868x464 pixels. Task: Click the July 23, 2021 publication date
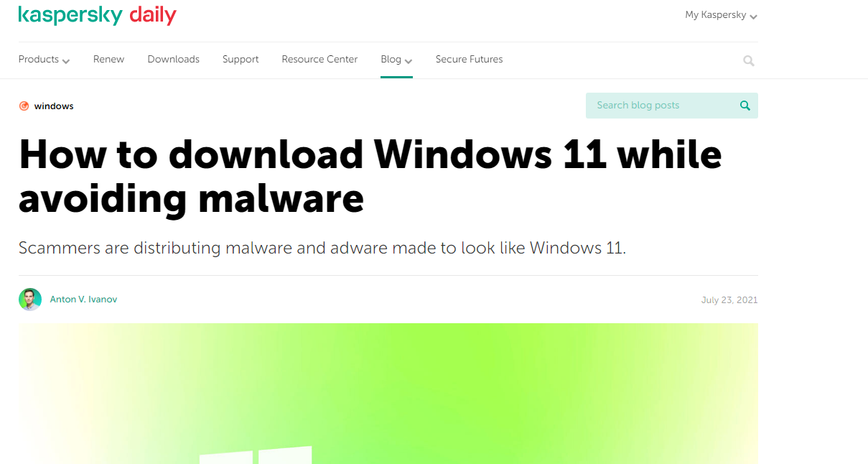[729, 300]
